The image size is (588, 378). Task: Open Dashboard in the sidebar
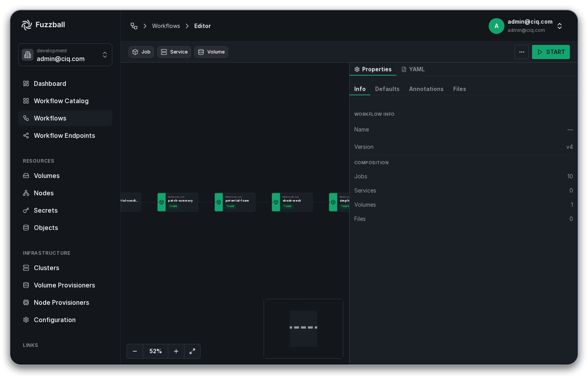pos(65,83)
